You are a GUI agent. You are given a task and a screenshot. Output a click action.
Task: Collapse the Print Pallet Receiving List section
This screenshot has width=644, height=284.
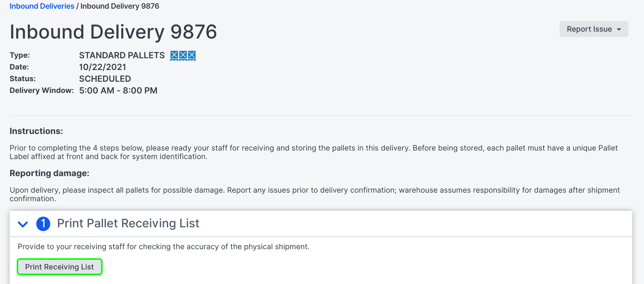(x=23, y=224)
